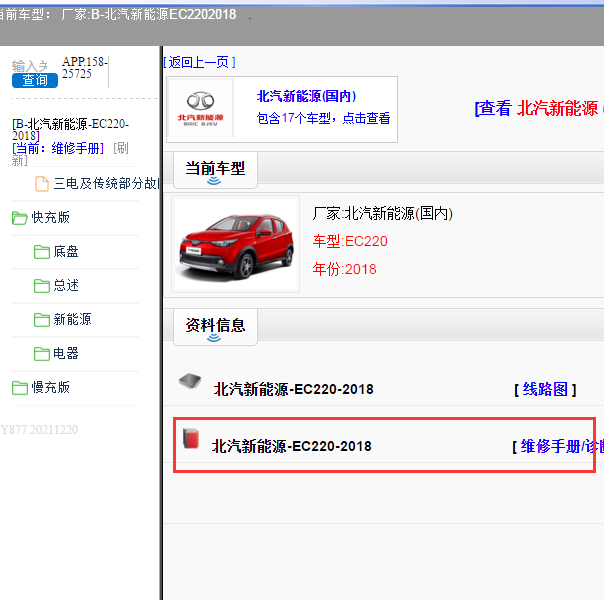Click the 当前：维修手册 link in sidebar

(x=58, y=148)
